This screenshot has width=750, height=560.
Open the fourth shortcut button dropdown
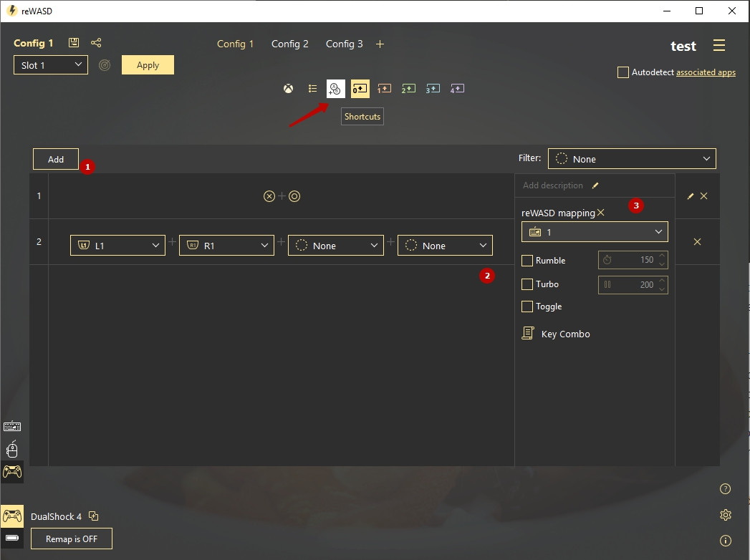pos(445,246)
